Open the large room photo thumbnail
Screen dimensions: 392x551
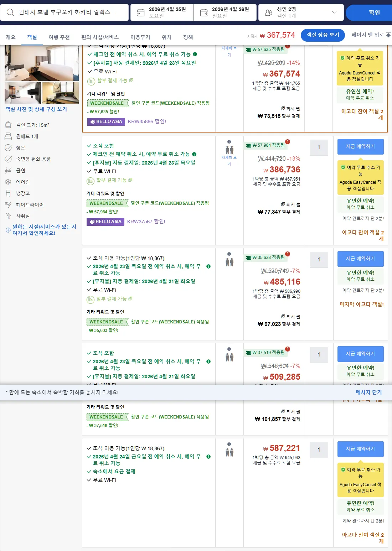click(42, 63)
